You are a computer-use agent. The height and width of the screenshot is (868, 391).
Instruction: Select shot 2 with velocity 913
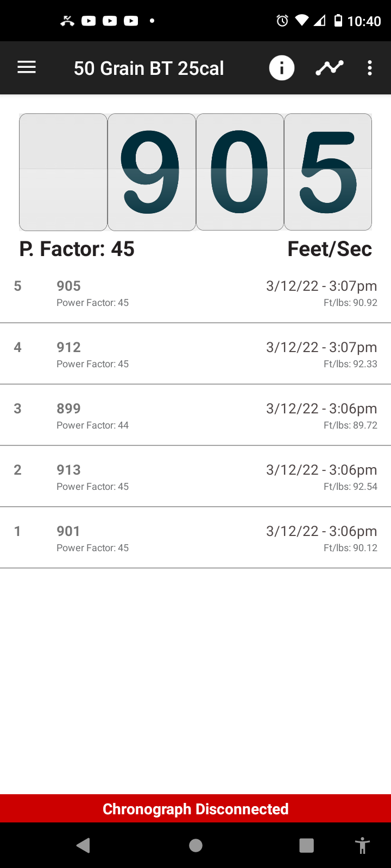(x=195, y=476)
